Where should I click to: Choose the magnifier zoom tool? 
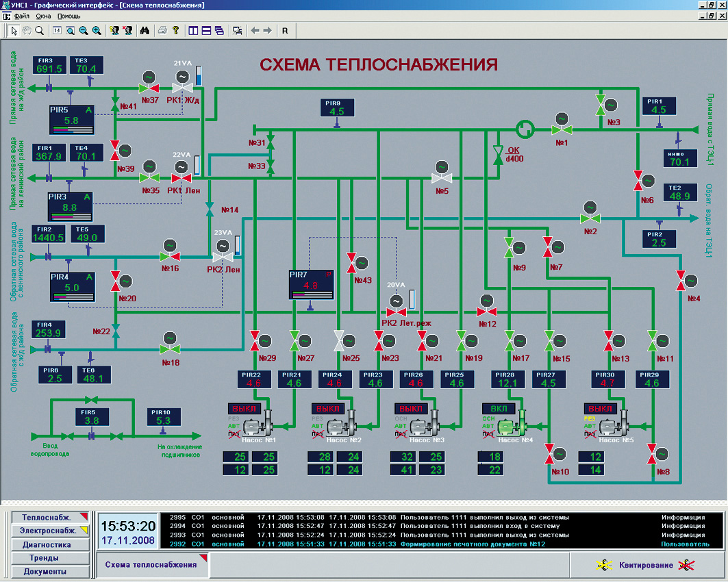tap(40, 31)
